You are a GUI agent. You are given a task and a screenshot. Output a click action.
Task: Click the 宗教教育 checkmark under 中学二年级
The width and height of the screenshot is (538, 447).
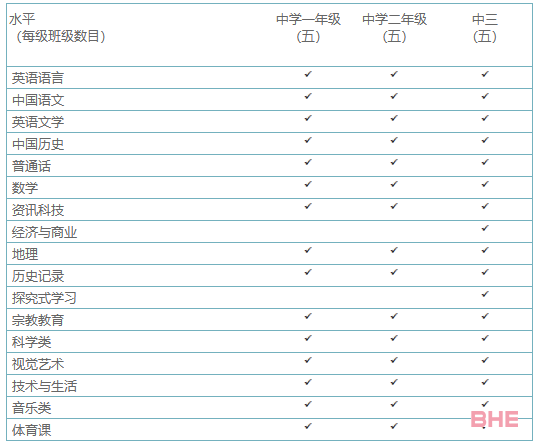394,316
